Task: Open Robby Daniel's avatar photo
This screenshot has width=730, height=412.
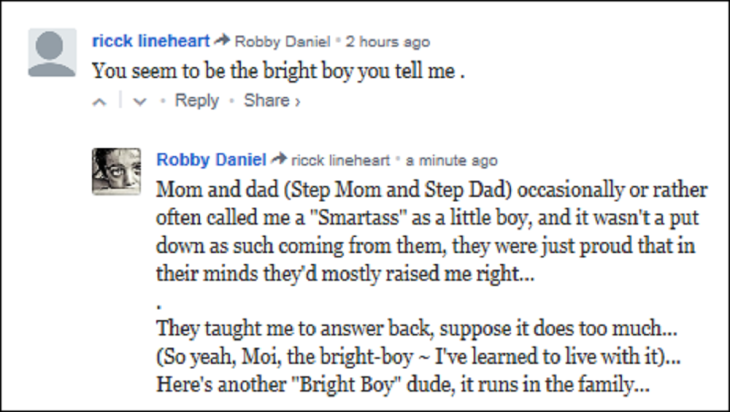Action: (x=115, y=171)
